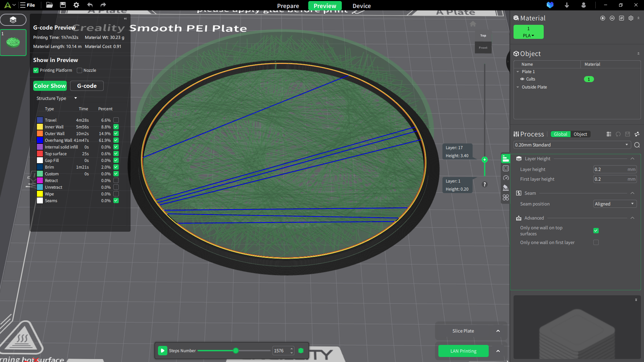Click the list icon in the Process header

pyautogui.click(x=609, y=134)
